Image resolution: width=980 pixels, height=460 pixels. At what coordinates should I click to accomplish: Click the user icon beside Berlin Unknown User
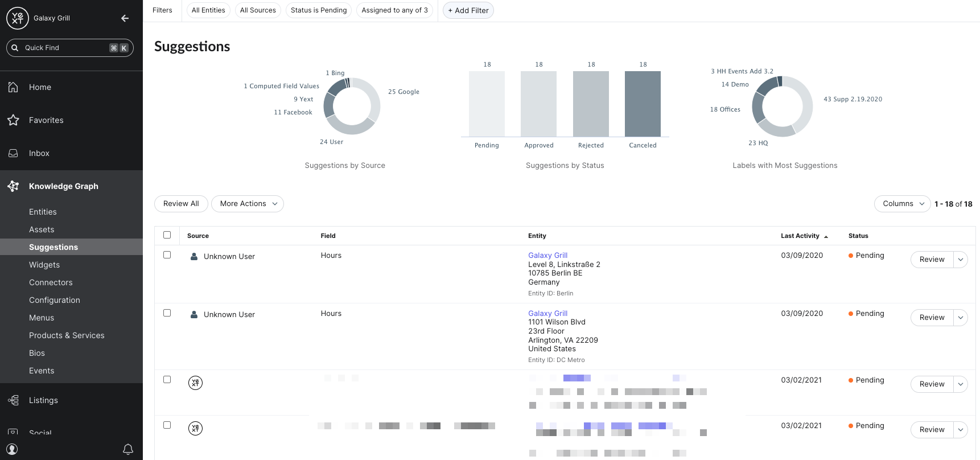coord(194,257)
